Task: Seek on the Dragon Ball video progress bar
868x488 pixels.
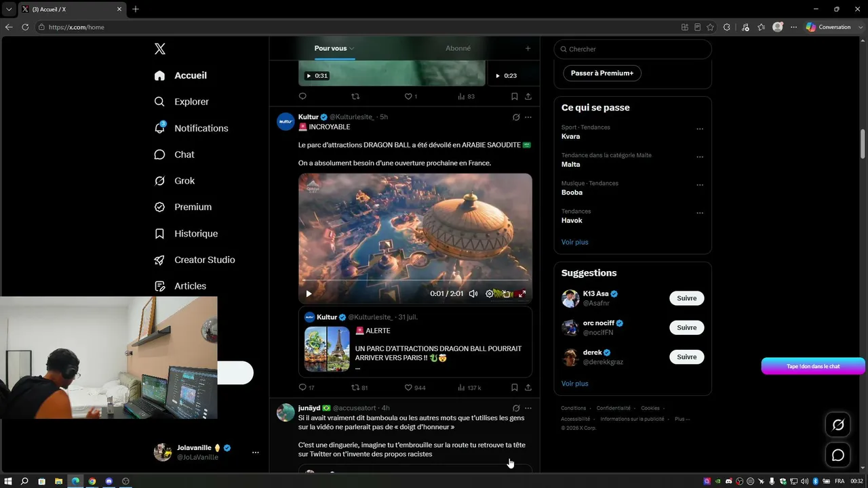Action: pyautogui.click(x=415, y=280)
